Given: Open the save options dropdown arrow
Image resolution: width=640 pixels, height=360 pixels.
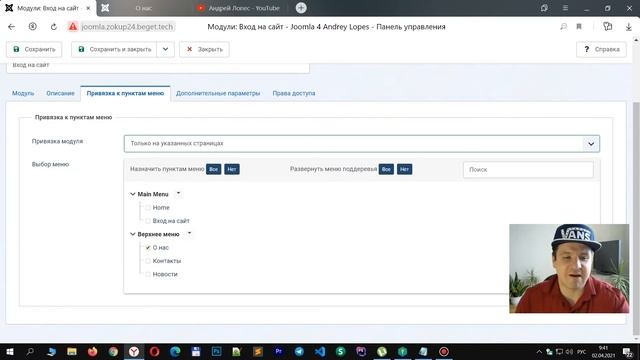Looking at the screenshot, I should 165,49.
